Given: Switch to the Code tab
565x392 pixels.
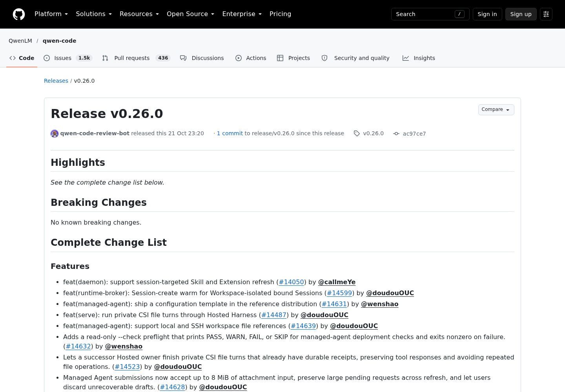Looking at the screenshot, I should pyautogui.click(x=22, y=58).
